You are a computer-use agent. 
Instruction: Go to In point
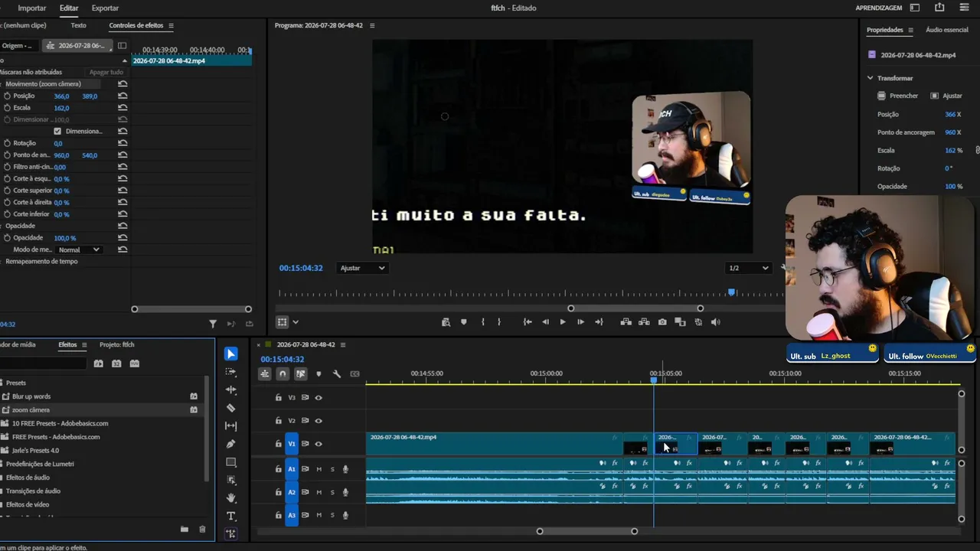[x=528, y=322]
